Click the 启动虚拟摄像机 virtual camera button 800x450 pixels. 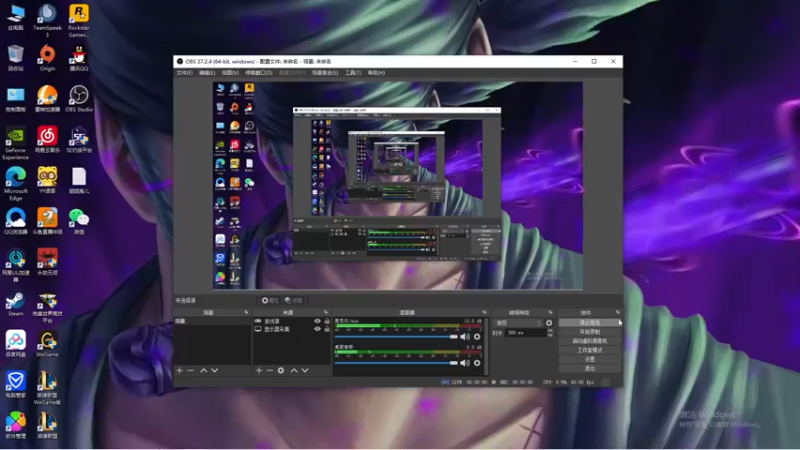pyautogui.click(x=590, y=341)
